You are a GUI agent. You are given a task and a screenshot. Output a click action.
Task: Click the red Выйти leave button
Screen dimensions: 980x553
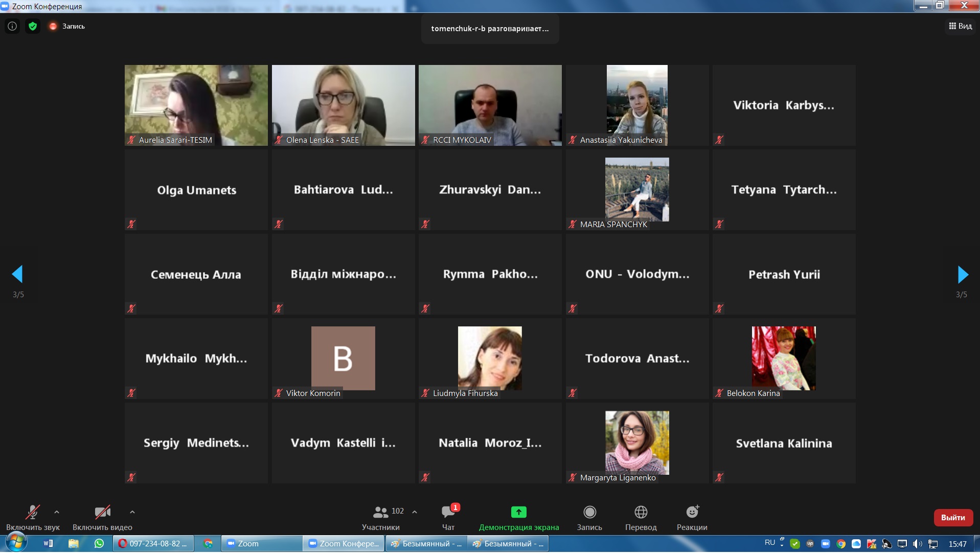tap(953, 517)
